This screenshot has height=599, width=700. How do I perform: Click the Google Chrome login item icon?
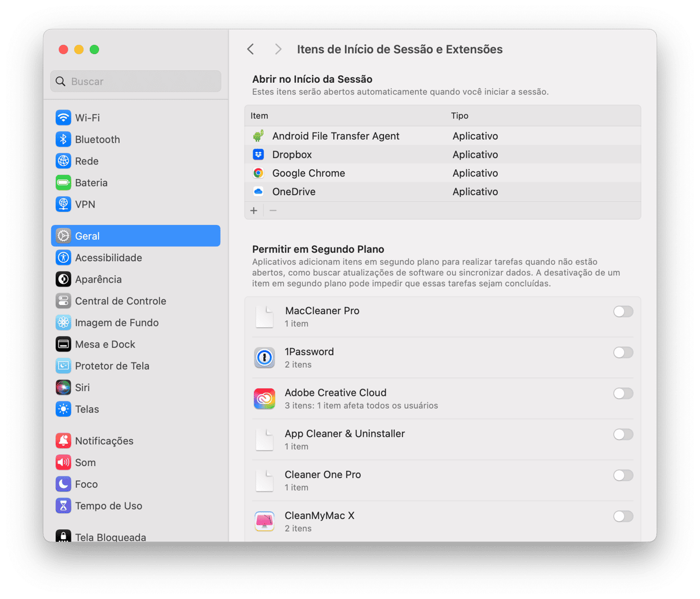pos(258,173)
